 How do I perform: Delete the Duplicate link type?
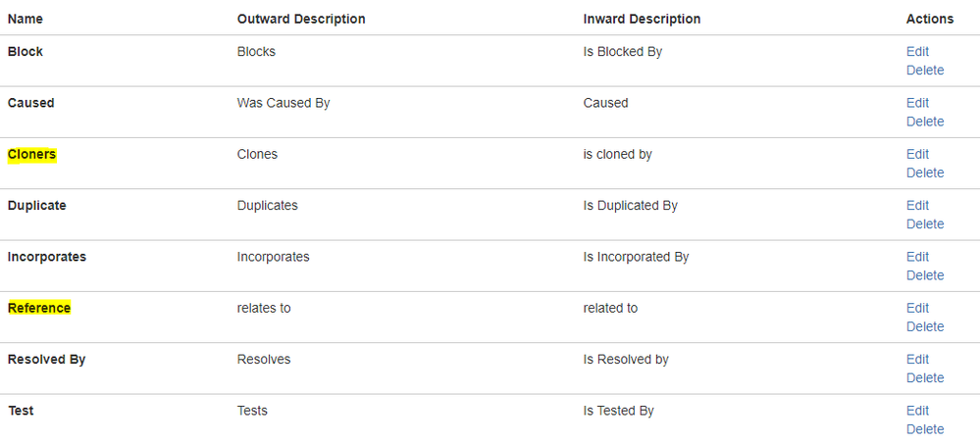tap(925, 224)
